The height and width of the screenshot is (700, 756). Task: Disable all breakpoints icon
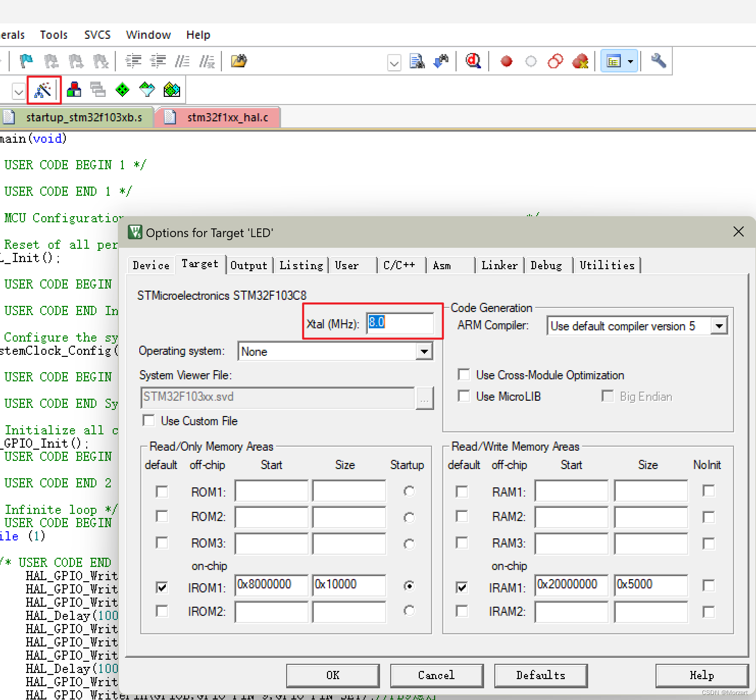tap(556, 61)
